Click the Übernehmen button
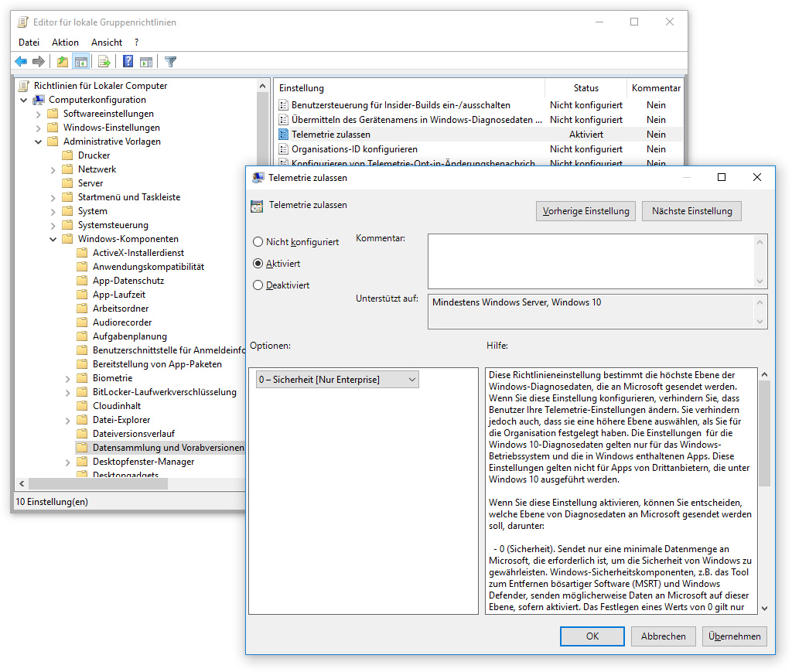This screenshot has width=792, height=672. click(735, 636)
